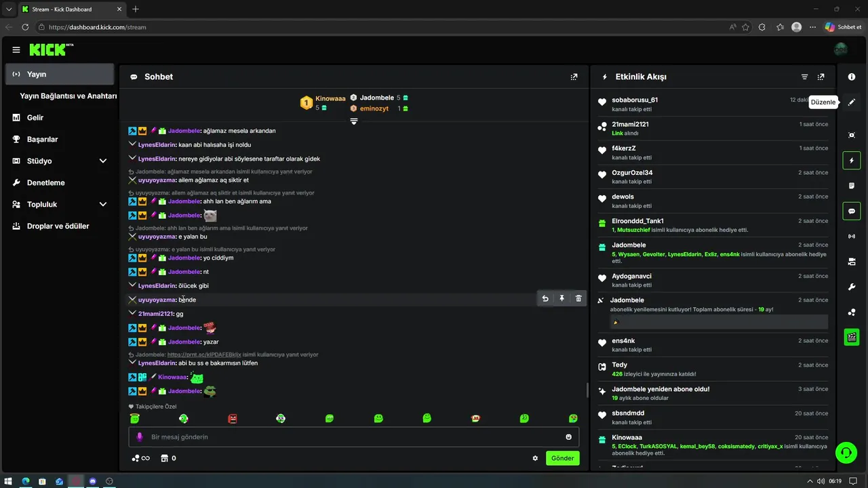The width and height of the screenshot is (868, 488).
Task: Click the OzgurOzel34 follow event
Action: tap(714, 176)
